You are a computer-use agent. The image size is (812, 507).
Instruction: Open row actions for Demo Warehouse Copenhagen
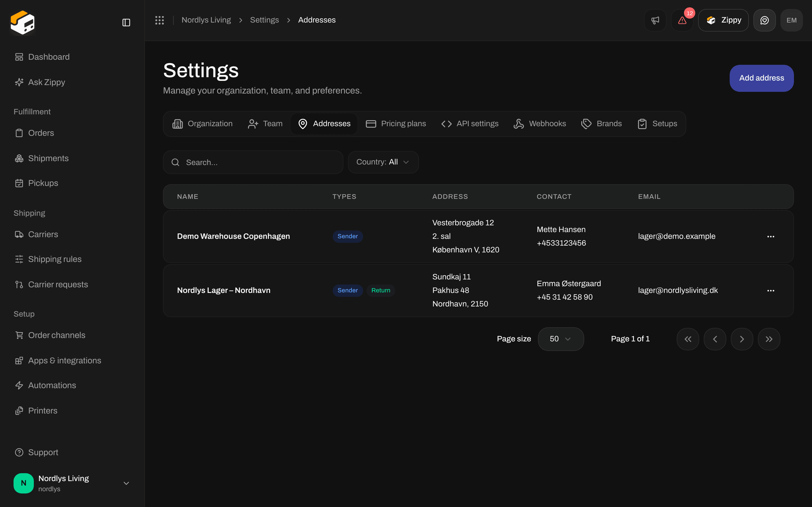(x=771, y=236)
